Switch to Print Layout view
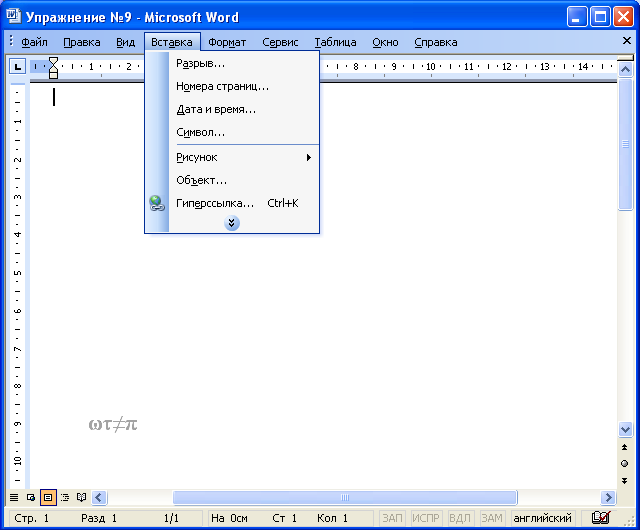 coord(48,497)
